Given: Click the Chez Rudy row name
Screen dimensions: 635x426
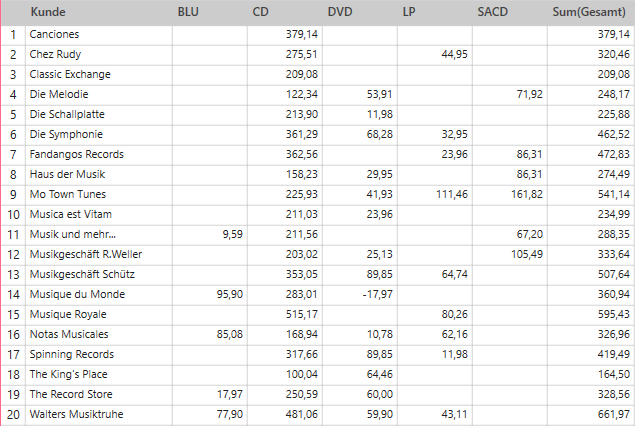Looking at the screenshot, I should (55, 54).
